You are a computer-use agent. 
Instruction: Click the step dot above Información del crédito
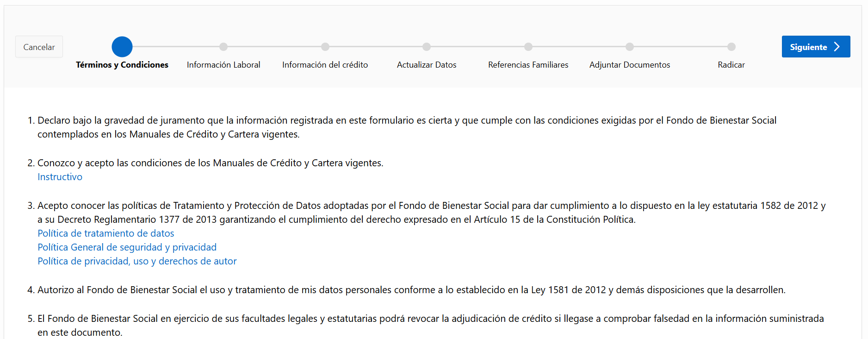[x=325, y=47]
